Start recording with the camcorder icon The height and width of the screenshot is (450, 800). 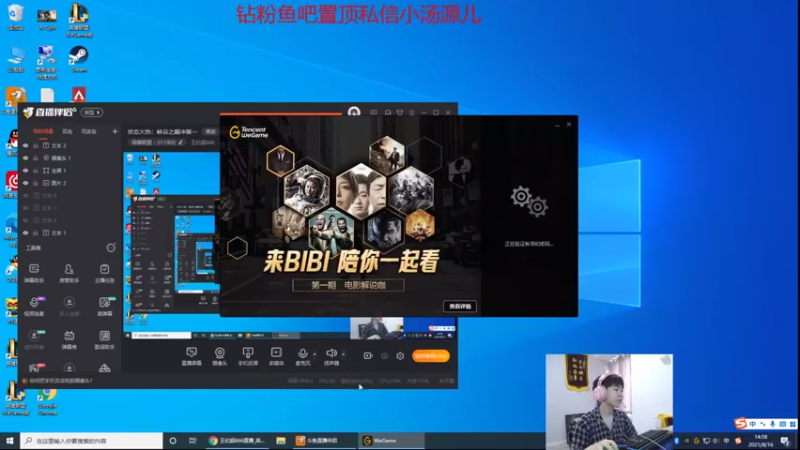tap(368, 356)
